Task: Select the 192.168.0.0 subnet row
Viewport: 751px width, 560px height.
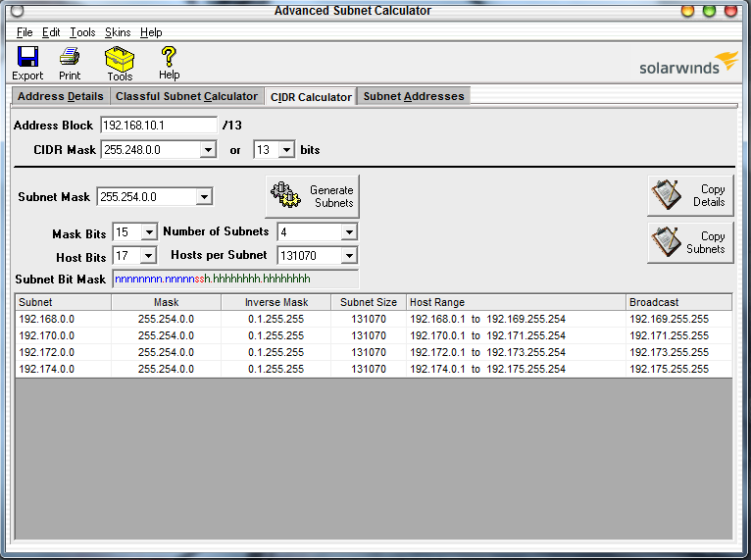Action: [x=374, y=319]
